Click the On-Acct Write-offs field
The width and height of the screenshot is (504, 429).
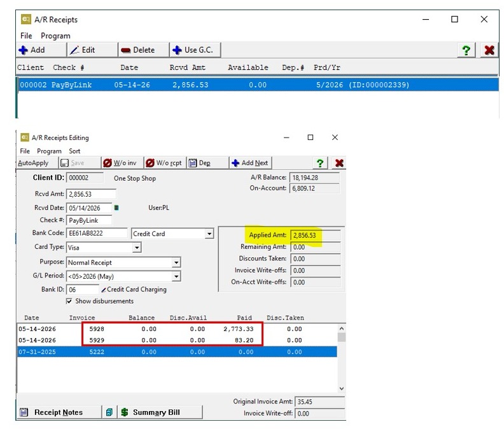[315, 282]
